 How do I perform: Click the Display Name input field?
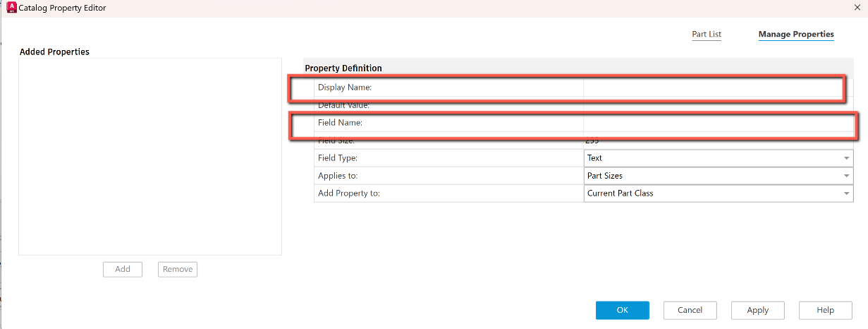[712, 88]
